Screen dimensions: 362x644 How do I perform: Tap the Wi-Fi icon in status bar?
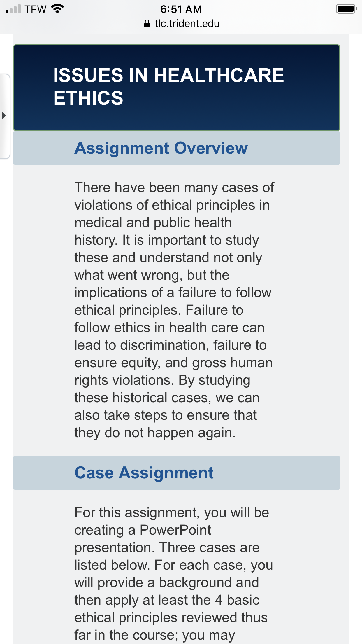tap(57, 9)
